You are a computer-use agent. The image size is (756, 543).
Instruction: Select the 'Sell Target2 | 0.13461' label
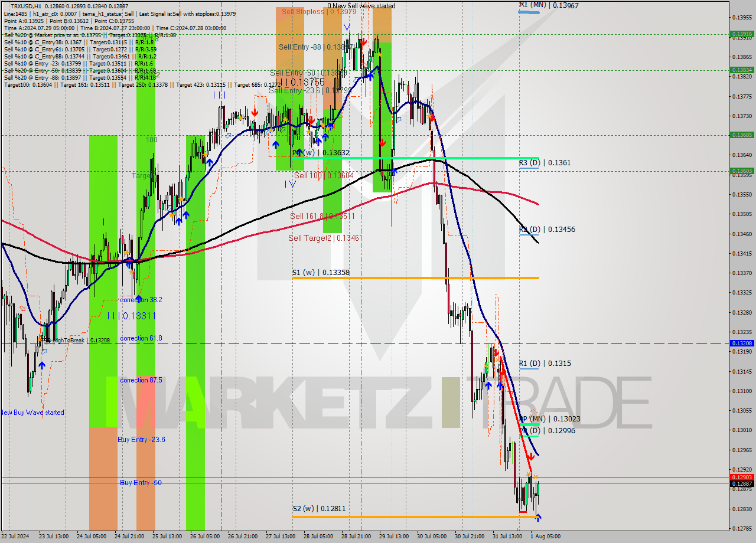click(325, 238)
